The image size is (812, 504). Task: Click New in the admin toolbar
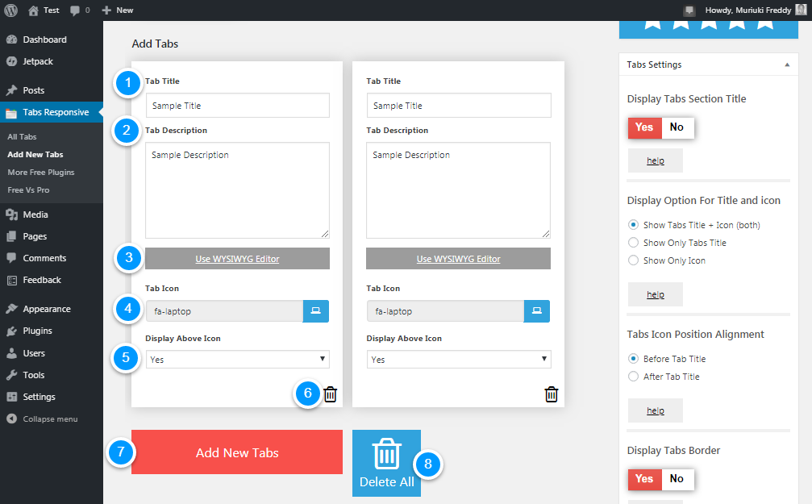coord(118,10)
